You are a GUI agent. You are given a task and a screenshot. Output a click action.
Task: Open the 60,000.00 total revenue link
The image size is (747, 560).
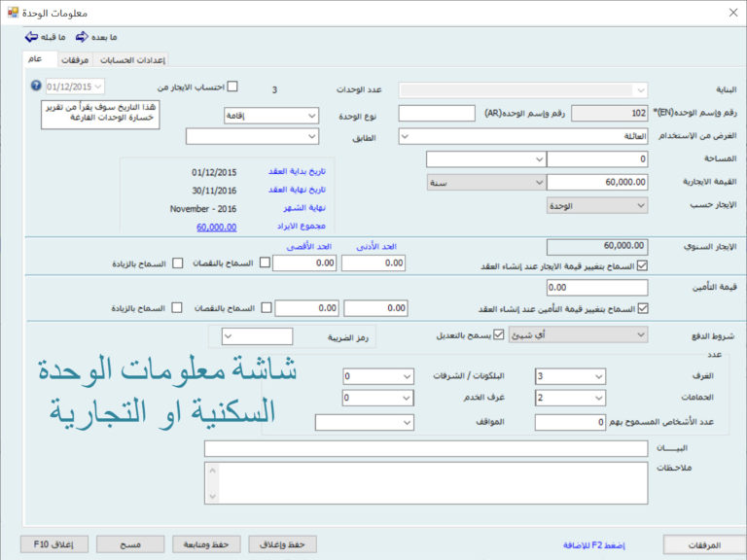pos(216,227)
